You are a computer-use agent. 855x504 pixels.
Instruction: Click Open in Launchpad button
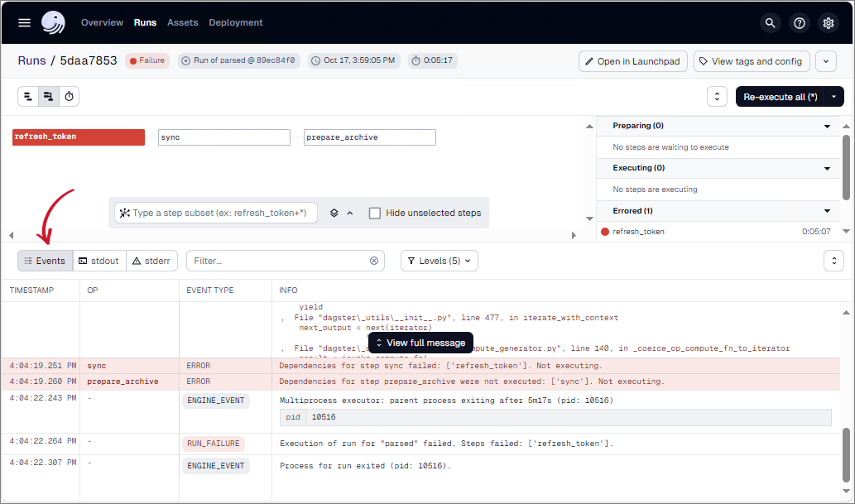coord(632,61)
